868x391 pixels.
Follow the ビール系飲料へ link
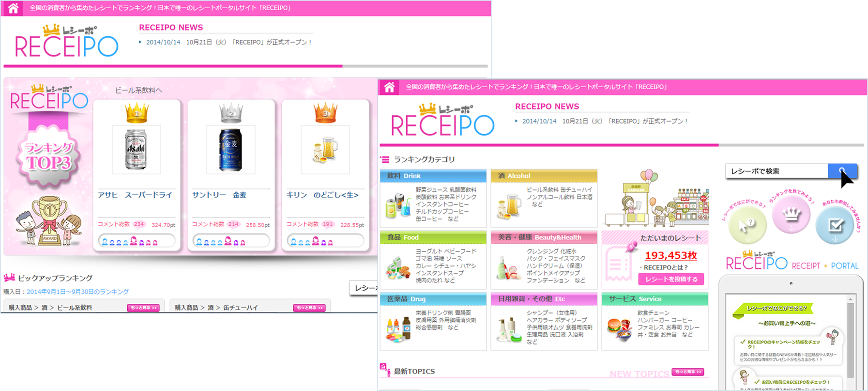pyautogui.click(x=138, y=90)
